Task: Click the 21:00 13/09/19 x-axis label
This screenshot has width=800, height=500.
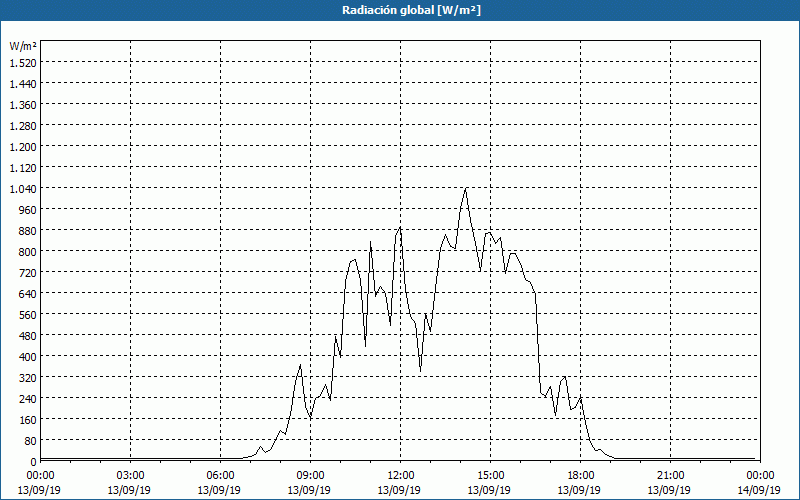Action: (670, 483)
